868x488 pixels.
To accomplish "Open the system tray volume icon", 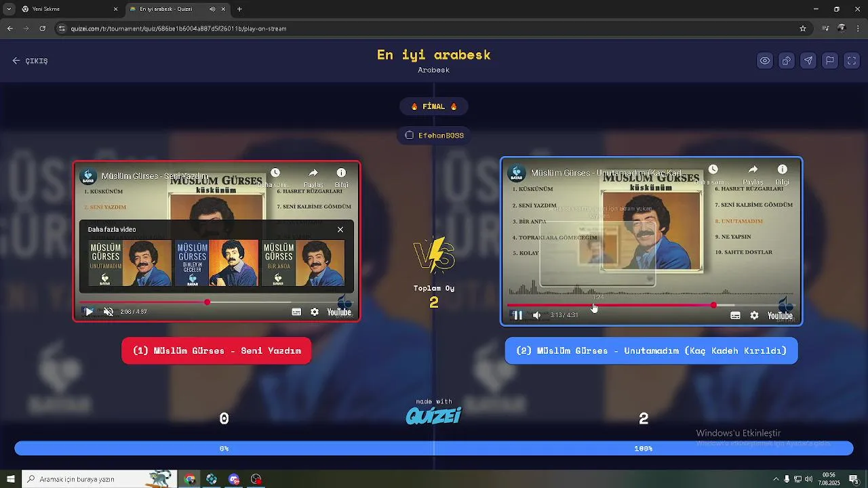I will (x=808, y=479).
